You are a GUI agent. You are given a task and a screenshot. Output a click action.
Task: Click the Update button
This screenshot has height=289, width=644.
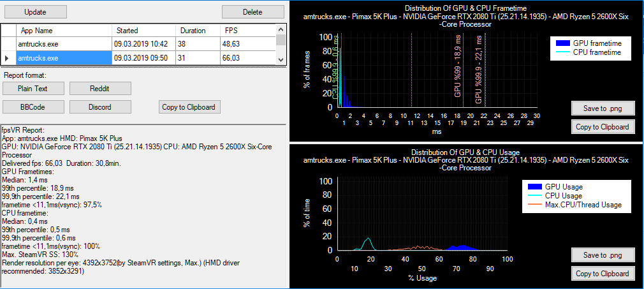coord(35,12)
